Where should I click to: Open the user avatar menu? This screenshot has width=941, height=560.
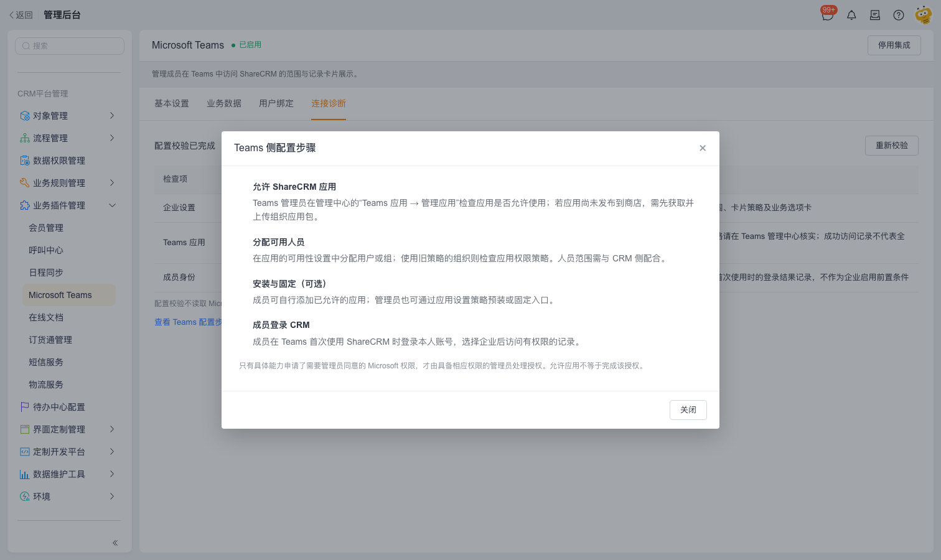[x=924, y=15]
